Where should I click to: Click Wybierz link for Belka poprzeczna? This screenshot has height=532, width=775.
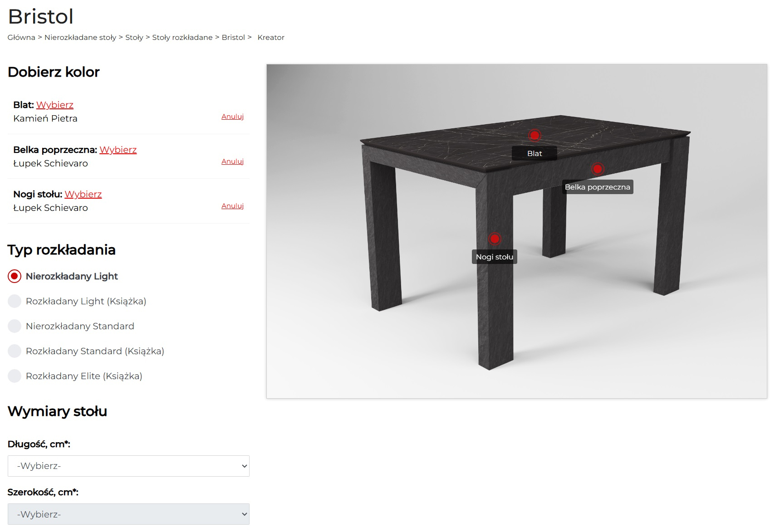tap(118, 150)
